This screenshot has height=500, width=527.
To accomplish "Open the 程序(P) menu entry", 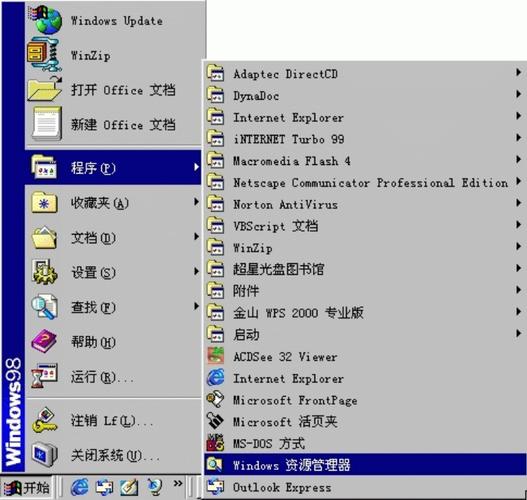I will click(x=113, y=167).
